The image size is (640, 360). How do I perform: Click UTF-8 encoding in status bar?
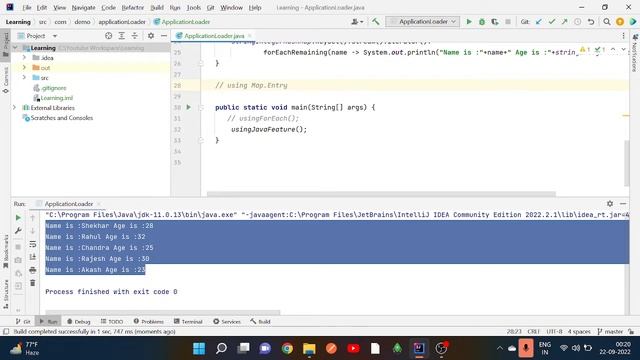tap(554, 331)
